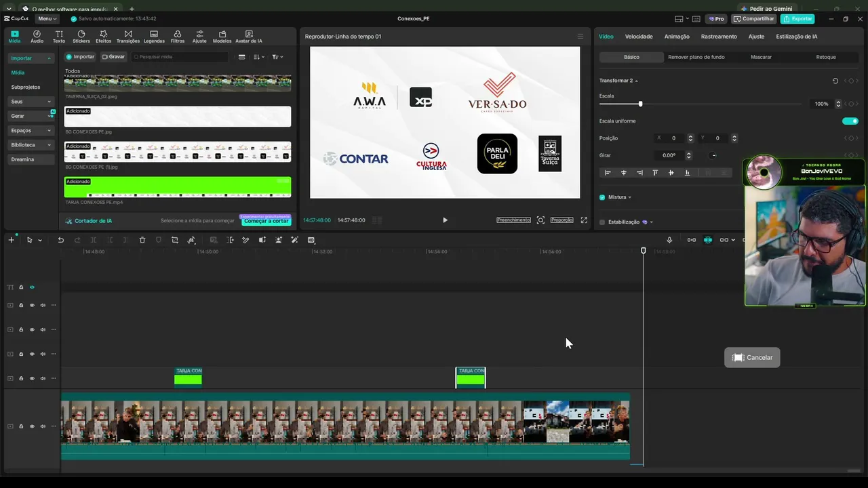Mute the main video track audio
Screen dimensions: 868x488
click(43, 426)
